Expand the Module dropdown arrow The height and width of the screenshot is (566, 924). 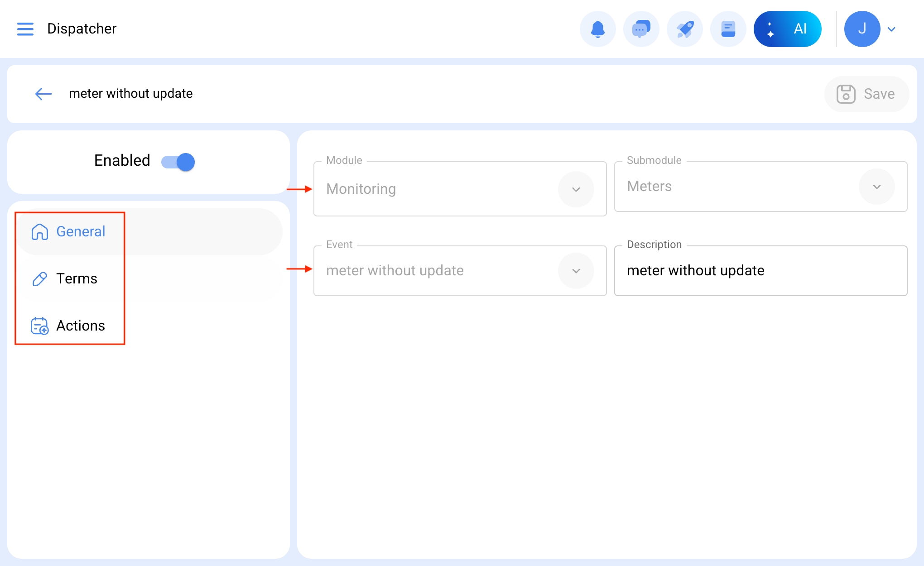point(576,189)
